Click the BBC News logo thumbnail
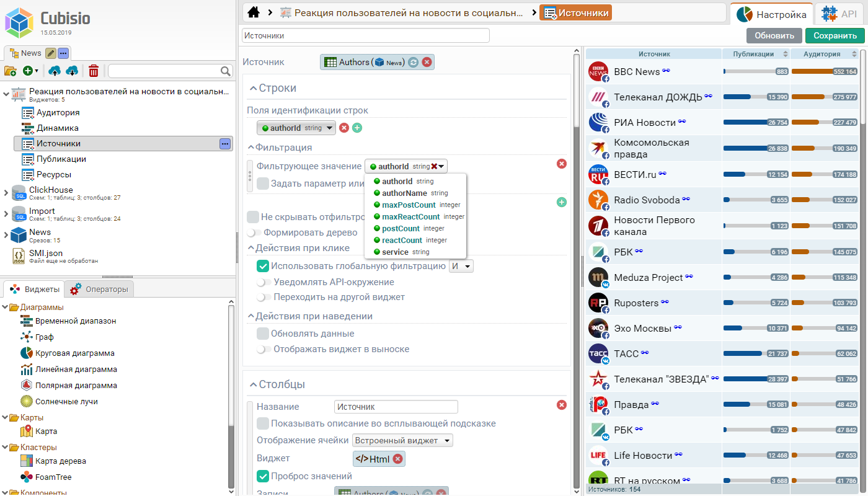This screenshot has width=868, height=496. click(598, 72)
